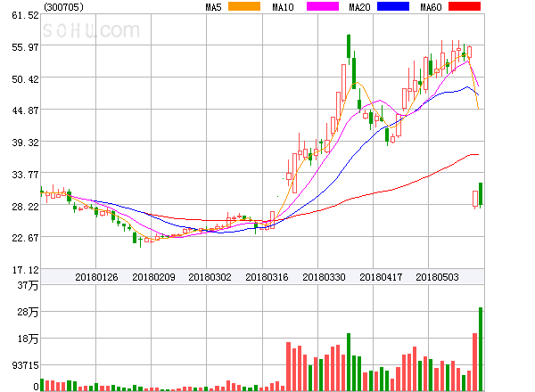Click the 28.22 price axis label
This screenshot has width=535, height=392.
tap(25, 206)
